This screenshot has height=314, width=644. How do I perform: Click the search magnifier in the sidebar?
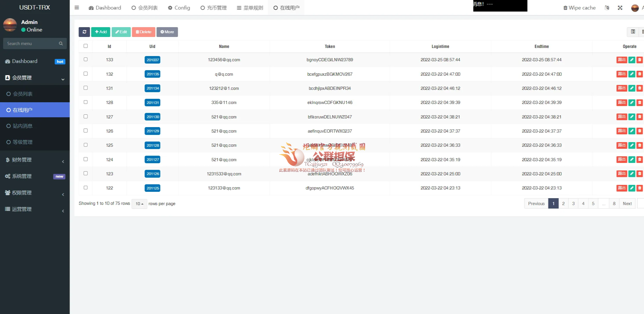tap(61, 44)
